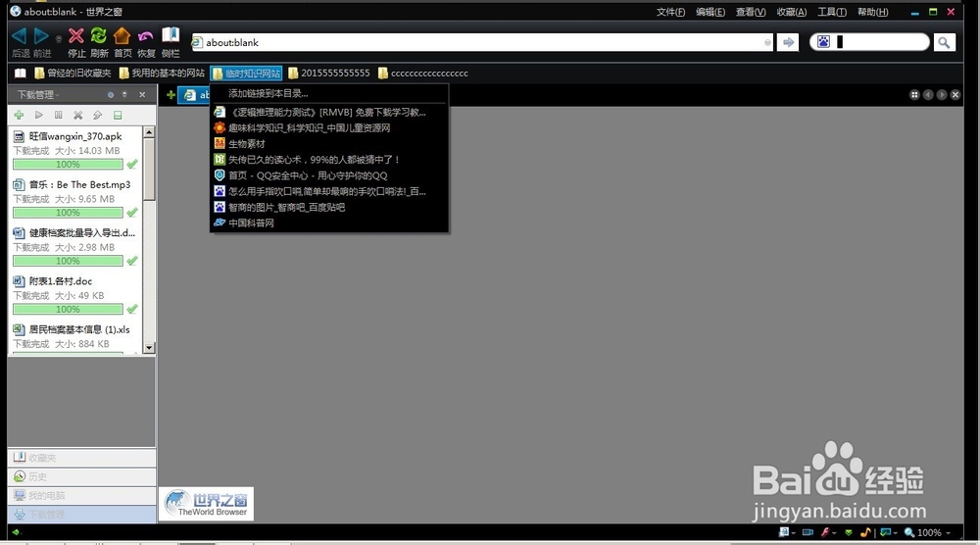This screenshot has height=545, width=980.
Task: Click download list scrollbar down arrow
Action: click(149, 348)
